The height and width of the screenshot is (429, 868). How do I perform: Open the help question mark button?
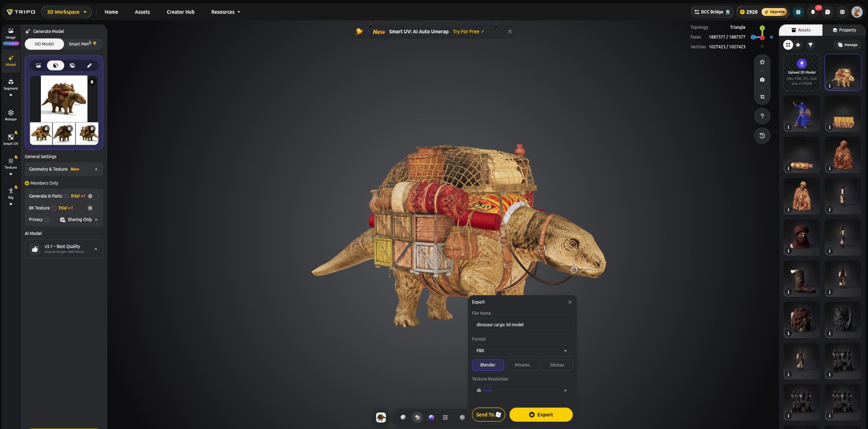pos(762,116)
